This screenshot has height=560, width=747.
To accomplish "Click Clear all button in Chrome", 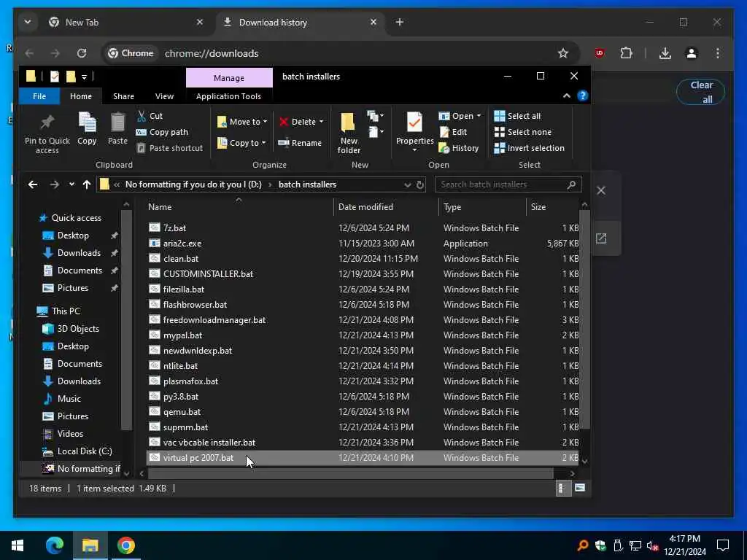I will pyautogui.click(x=701, y=92).
